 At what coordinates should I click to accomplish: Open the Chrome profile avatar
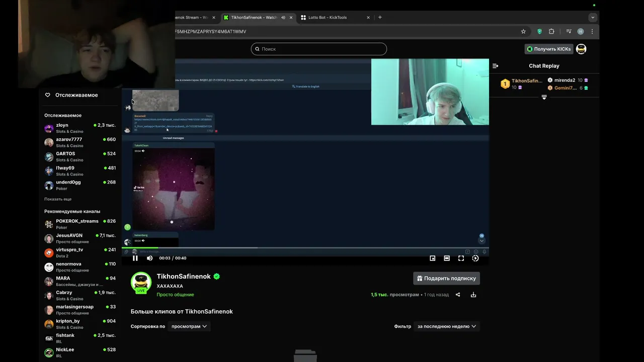point(581,31)
